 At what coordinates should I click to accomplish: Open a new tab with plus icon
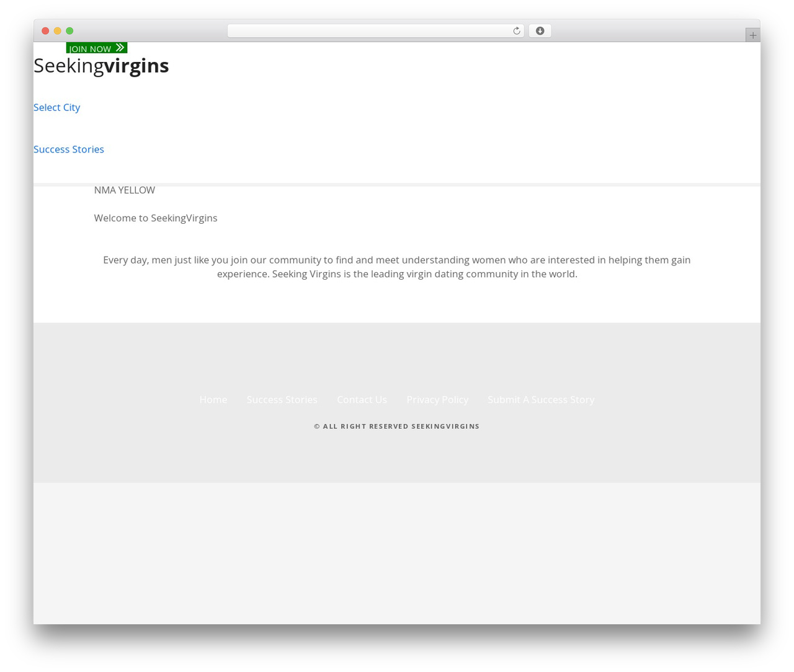(x=752, y=35)
